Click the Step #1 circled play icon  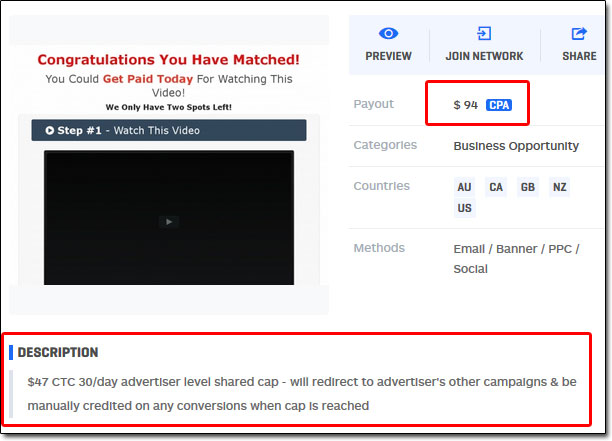coord(50,130)
